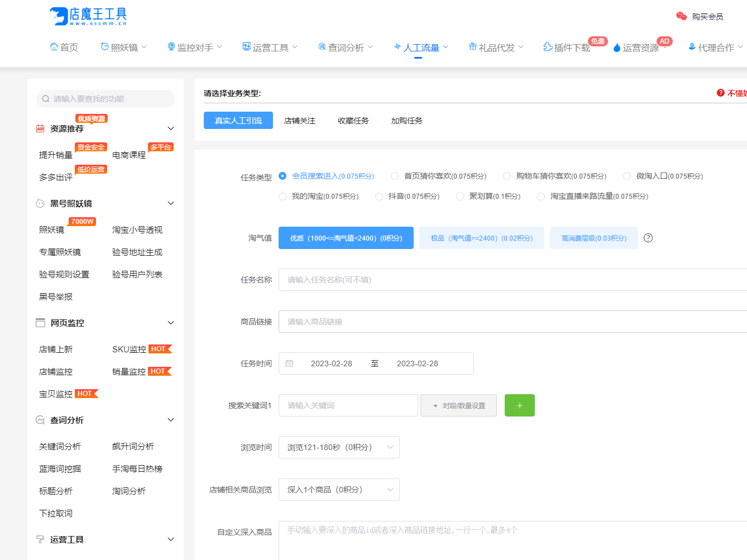
Task: Click the 照妖镜 nav icon
Action: [x=104, y=47]
